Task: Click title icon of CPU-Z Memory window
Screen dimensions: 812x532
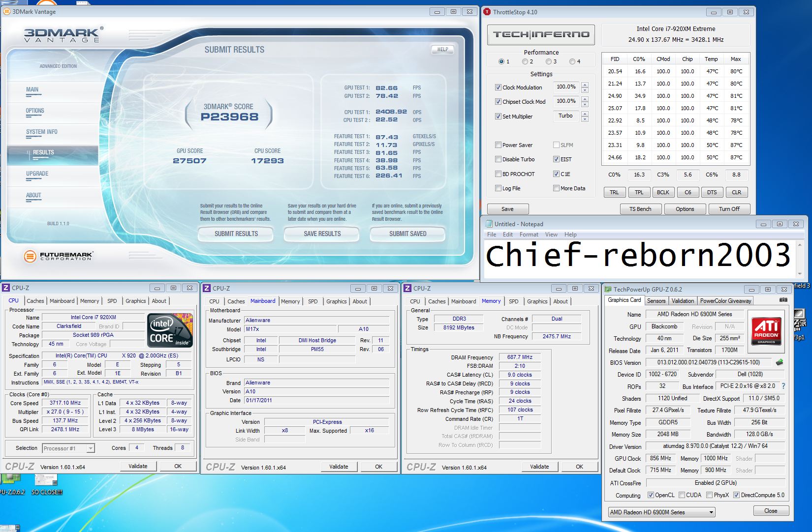Action: 407,288
